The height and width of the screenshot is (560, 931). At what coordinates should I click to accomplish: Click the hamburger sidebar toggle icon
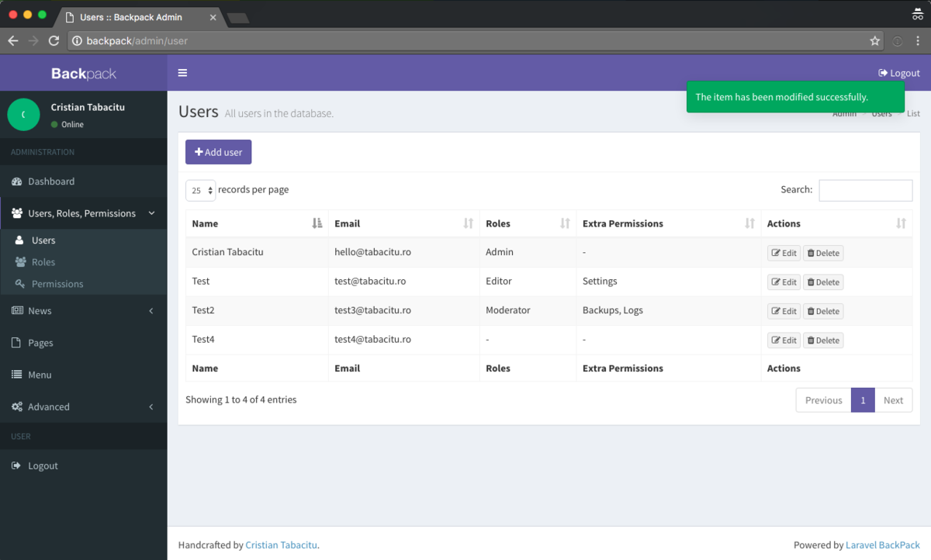click(x=182, y=73)
